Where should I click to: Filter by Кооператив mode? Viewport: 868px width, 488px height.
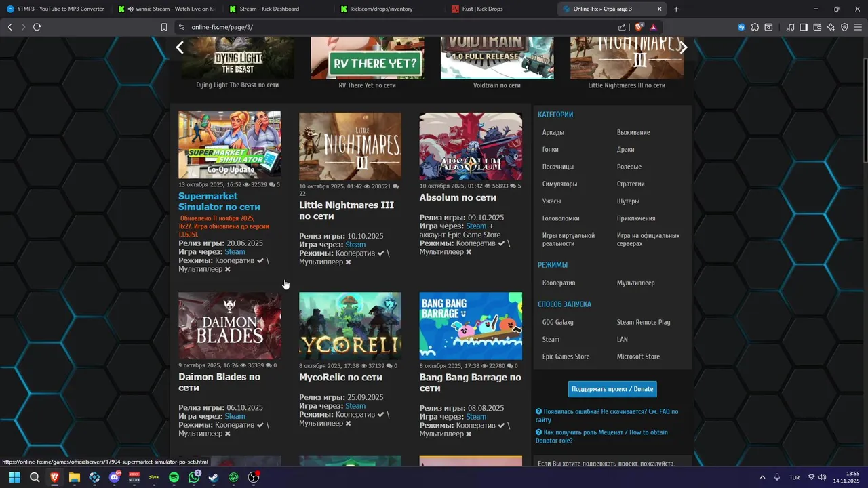(x=559, y=283)
